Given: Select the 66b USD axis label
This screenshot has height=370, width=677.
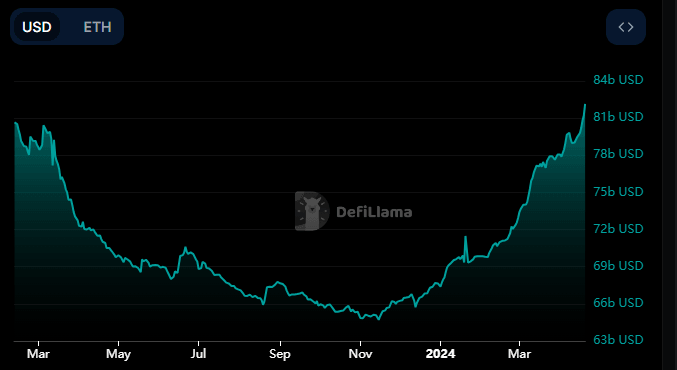Looking at the screenshot, I should tap(618, 303).
